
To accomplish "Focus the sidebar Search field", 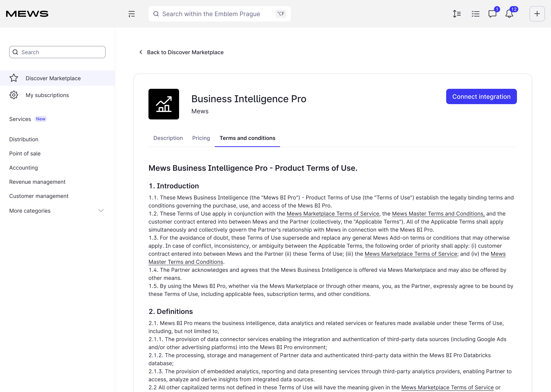I will (x=57, y=52).
